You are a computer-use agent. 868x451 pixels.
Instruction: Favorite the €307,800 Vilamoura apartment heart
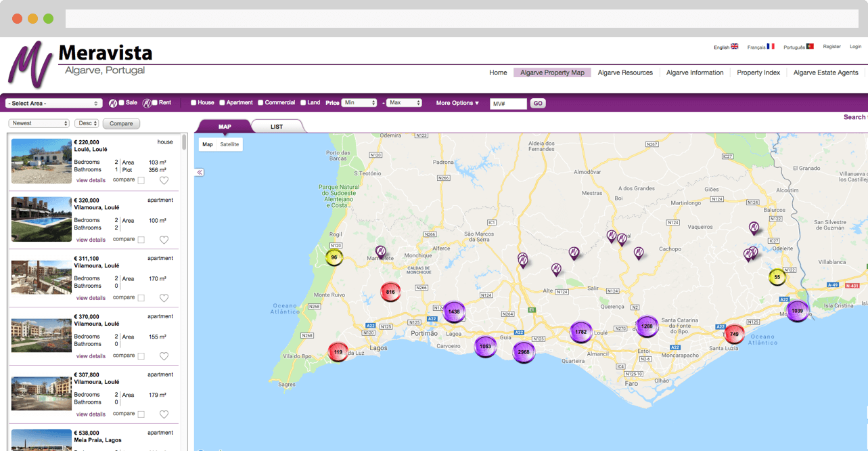pos(164,414)
